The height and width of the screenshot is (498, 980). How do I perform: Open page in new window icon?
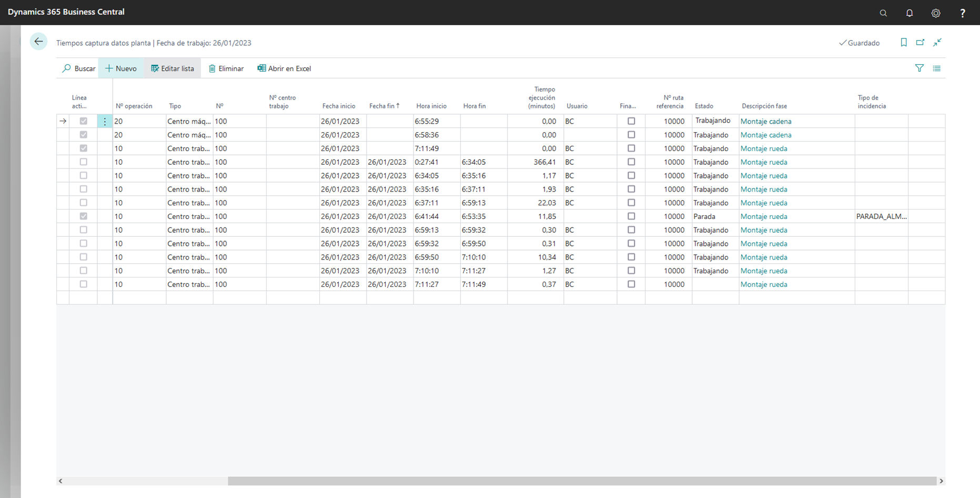920,43
